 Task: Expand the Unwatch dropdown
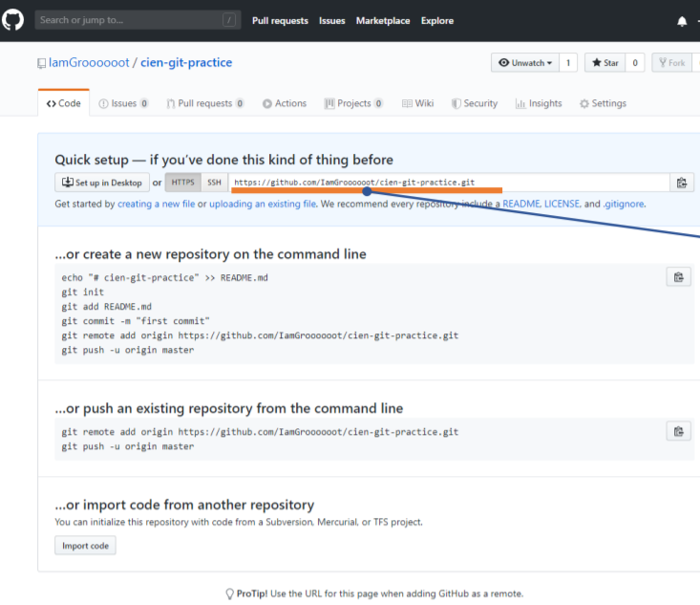click(x=525, y=62)
